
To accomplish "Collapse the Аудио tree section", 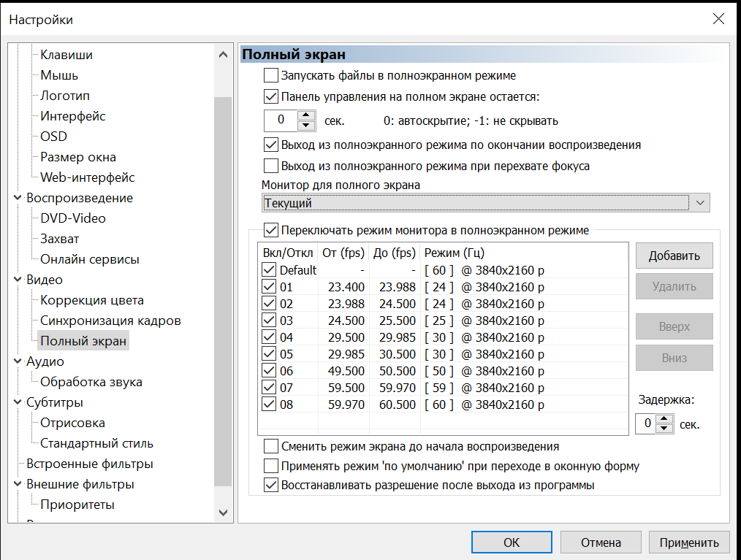I will tap(18, 361).
